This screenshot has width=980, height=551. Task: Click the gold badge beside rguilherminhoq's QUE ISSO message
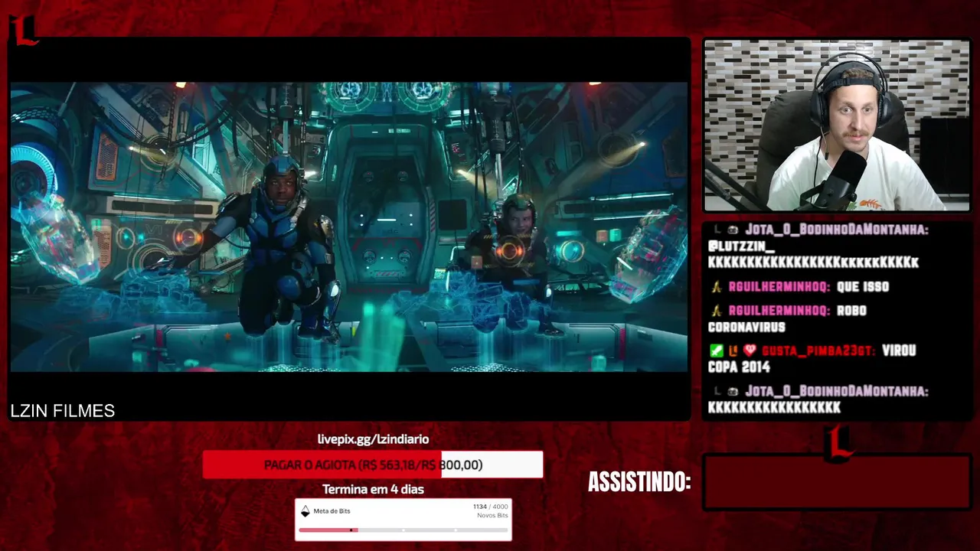point(716,287)
